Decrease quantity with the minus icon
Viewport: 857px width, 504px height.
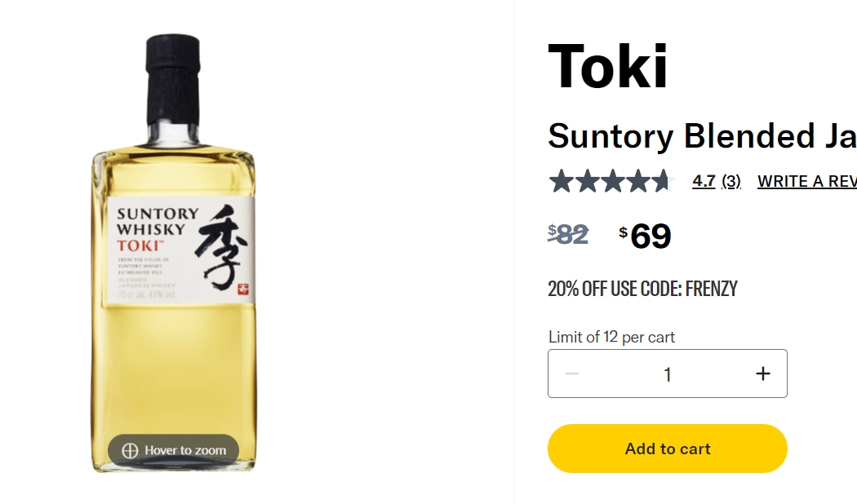coord(571,374)
